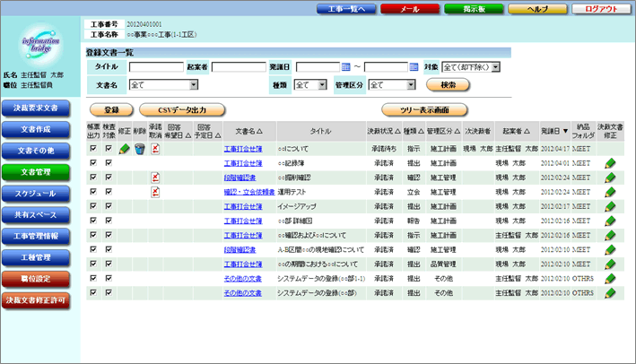Click the trash bin delete icon
Image resolution: width=636 pixels, height=364 pixels.
[140, 149]
